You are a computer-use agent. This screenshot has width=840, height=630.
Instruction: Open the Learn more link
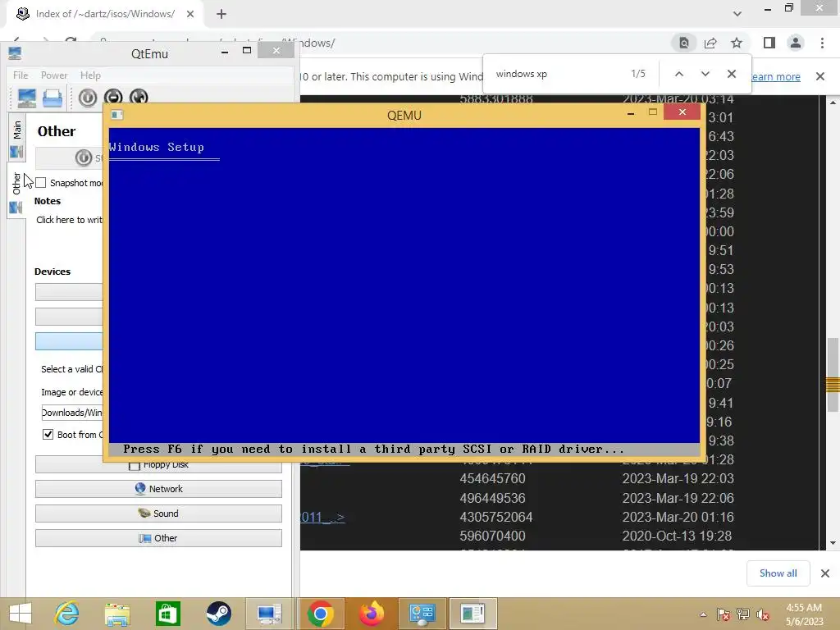point(776,76)
